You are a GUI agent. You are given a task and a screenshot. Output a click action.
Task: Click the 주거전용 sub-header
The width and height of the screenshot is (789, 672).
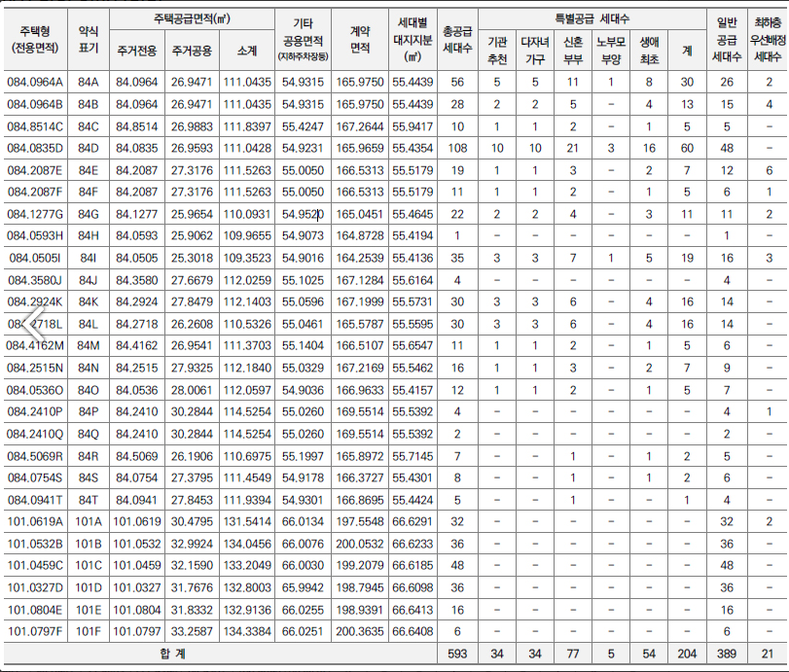[137, 51]
